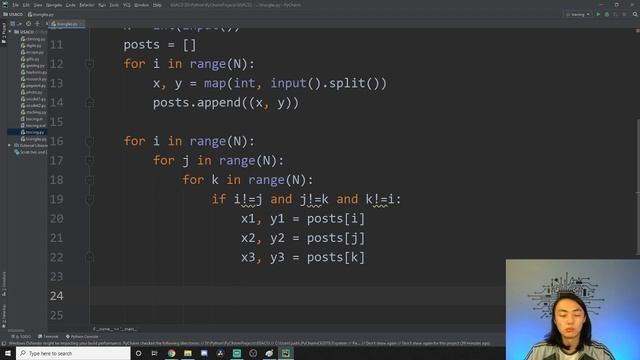This screenshot has height=360, width=640.
Task: Open the Help menu
Action: pos(157,5)
